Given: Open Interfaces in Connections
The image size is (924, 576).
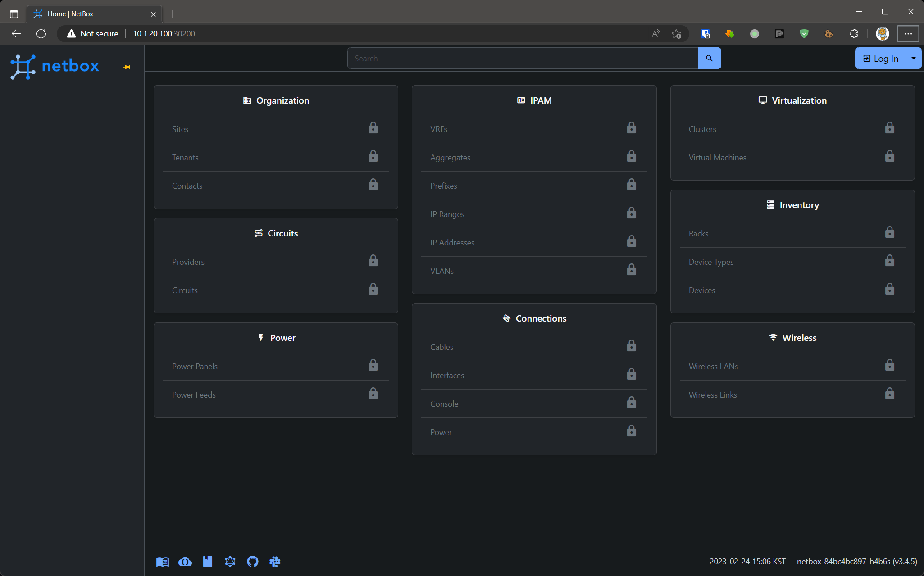Looking at the screenshot, I should (x=447, y=375).
